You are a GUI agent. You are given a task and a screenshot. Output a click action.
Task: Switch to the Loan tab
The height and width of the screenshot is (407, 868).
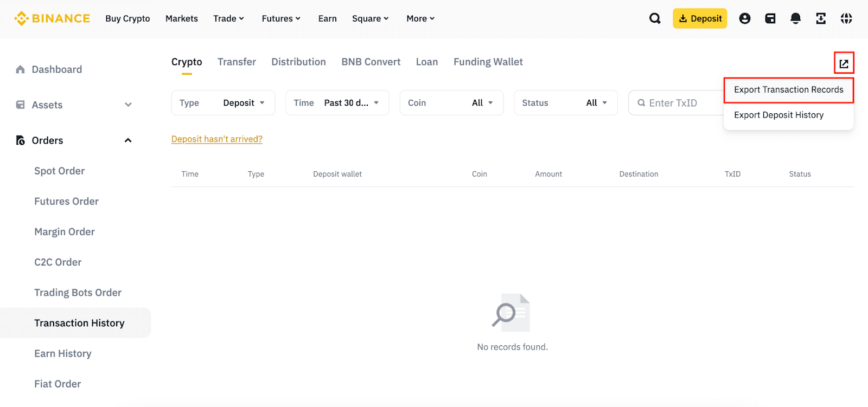427,62
